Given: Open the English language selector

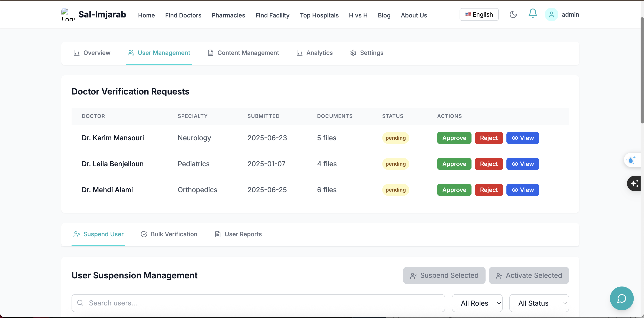Looking at the screenshot, I should pos(479,14).
